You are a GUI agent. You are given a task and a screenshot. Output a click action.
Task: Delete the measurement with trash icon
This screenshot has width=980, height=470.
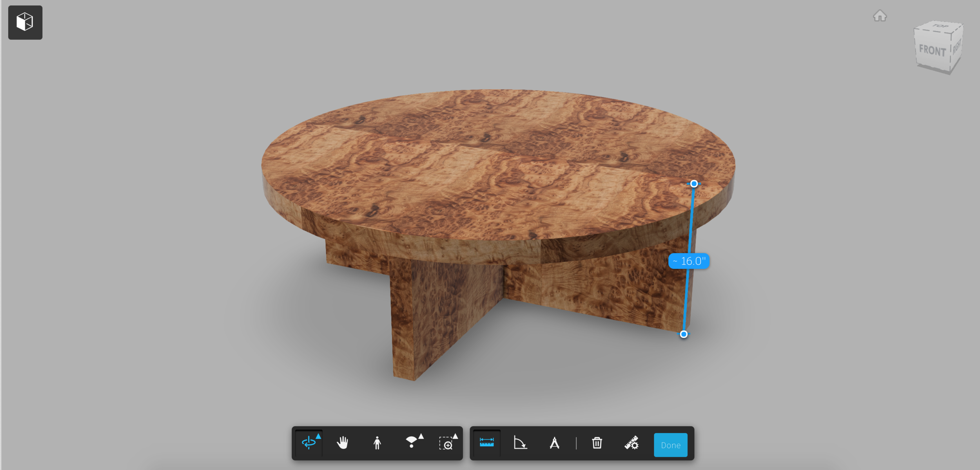[x=597, y=443]
